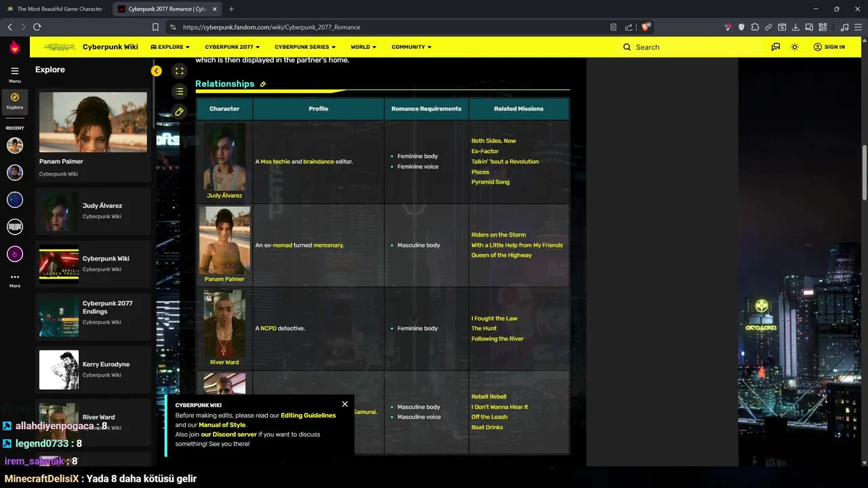Toggle light/dark theme sun icon
The height and width of the screenshot is (488, 868).
click(795, 47)
